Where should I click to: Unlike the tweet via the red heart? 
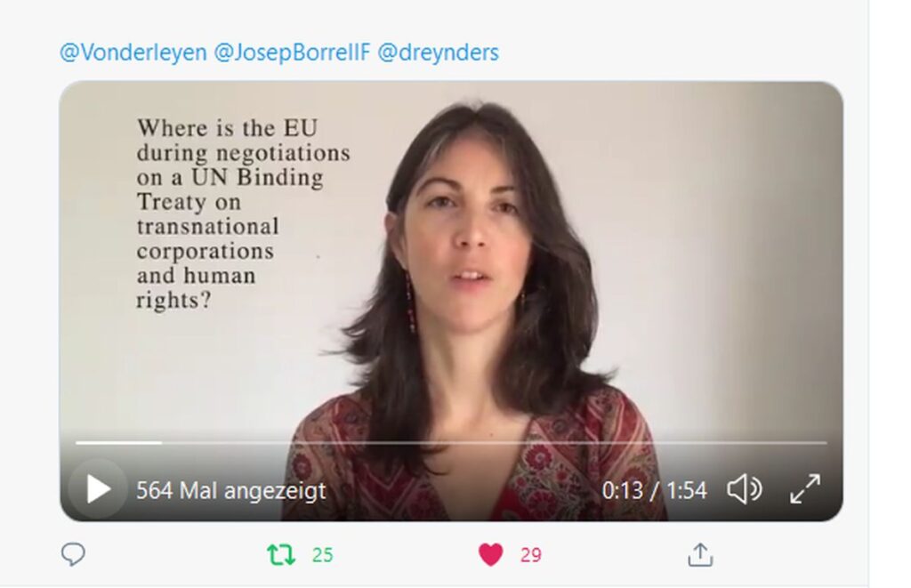click(490, 554)
